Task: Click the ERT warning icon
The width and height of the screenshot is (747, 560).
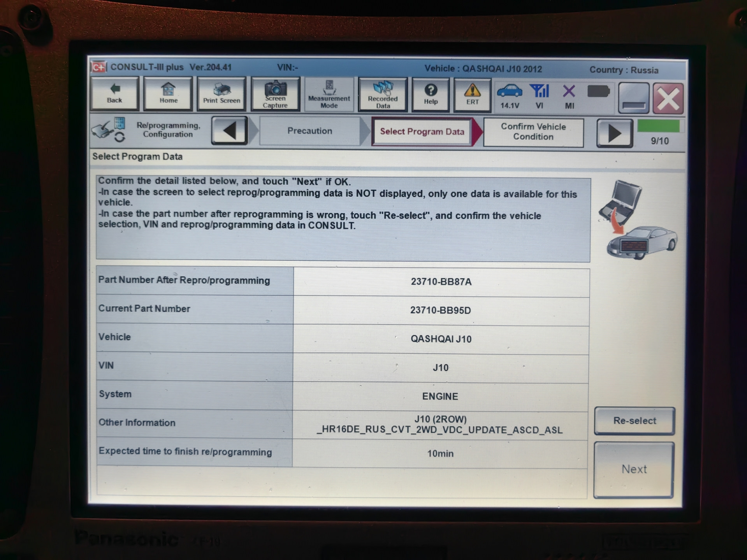Action: [472, 95]
